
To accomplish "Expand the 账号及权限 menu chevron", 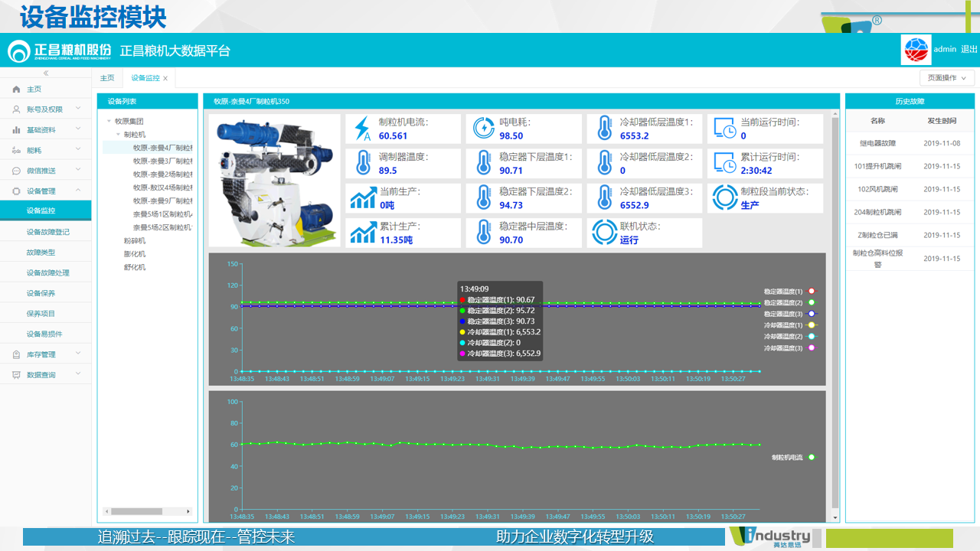I will (x=78, y=109).
